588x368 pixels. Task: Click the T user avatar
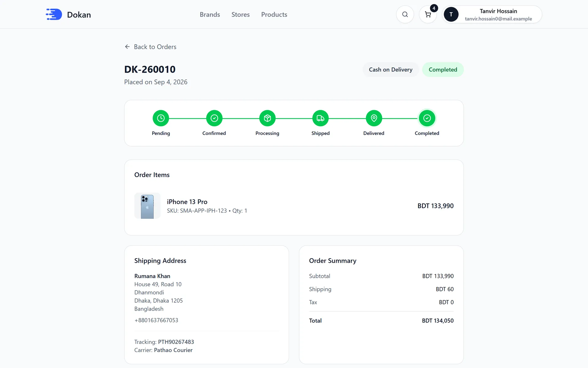click(451, 14)
